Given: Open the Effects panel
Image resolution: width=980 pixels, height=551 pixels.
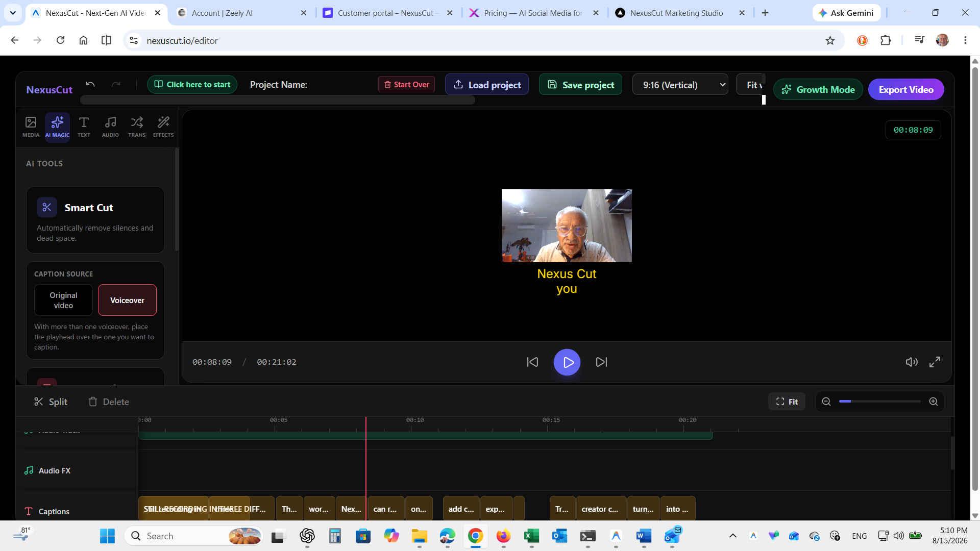Looking at the screenshot, I should point(163,127).
